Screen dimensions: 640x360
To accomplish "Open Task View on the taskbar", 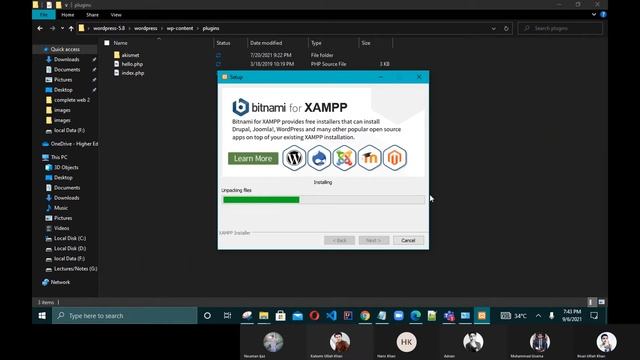I will pos(227,316).
